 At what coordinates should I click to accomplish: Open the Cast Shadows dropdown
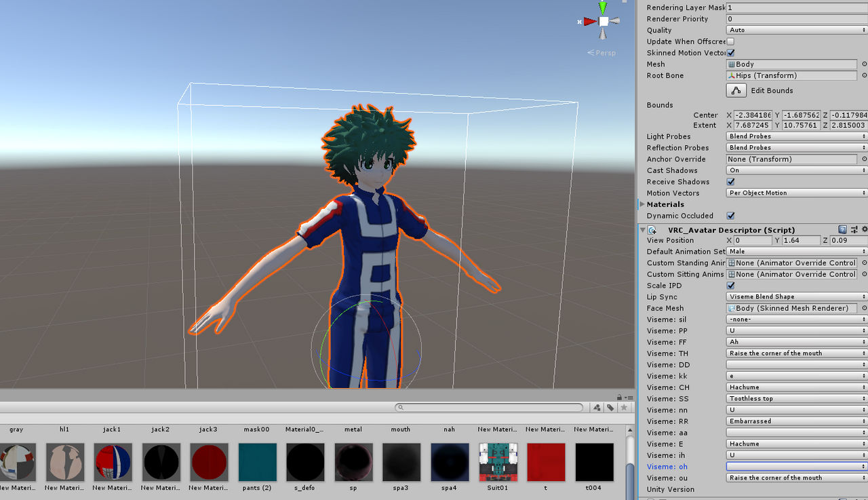pos(797,170)
